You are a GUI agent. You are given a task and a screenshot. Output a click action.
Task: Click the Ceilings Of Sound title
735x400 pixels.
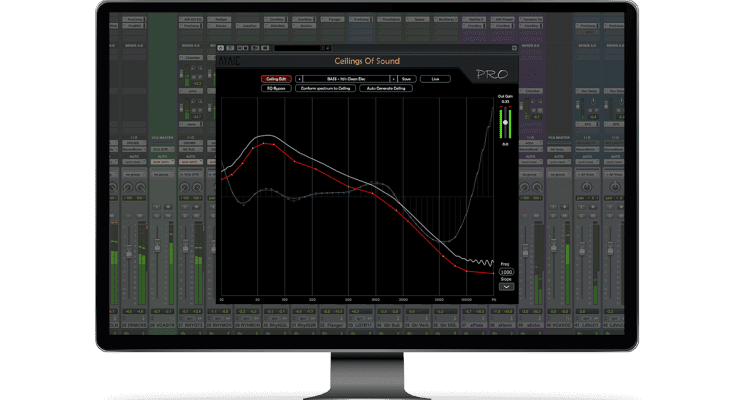(x=367, y=61)
